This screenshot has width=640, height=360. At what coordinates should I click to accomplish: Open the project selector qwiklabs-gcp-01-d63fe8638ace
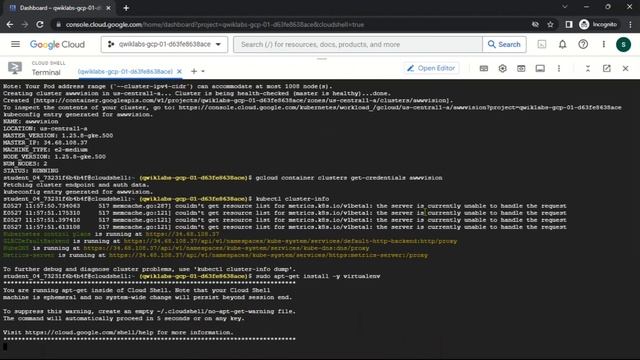164,44
